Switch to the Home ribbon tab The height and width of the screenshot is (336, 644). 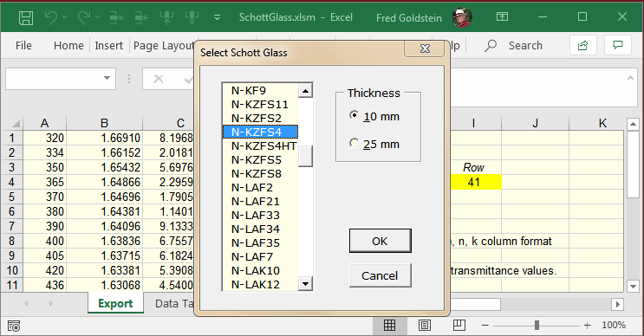pyautogui.click(x=68, y=46)
